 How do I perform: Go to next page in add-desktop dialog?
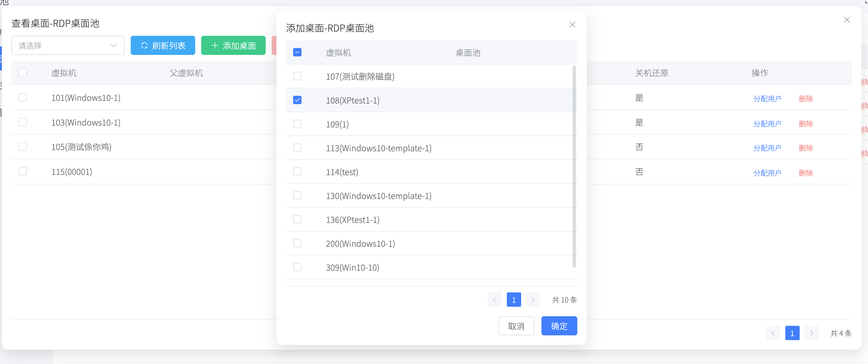point(533,300)
